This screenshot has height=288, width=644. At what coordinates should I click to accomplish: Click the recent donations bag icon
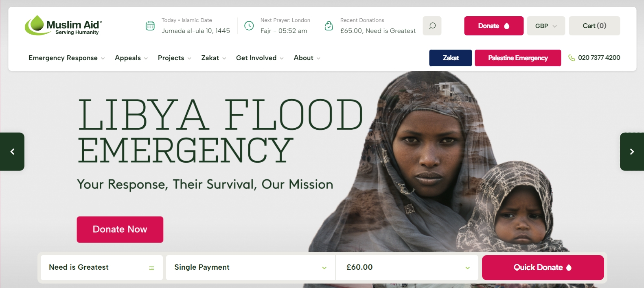point(329,26)
